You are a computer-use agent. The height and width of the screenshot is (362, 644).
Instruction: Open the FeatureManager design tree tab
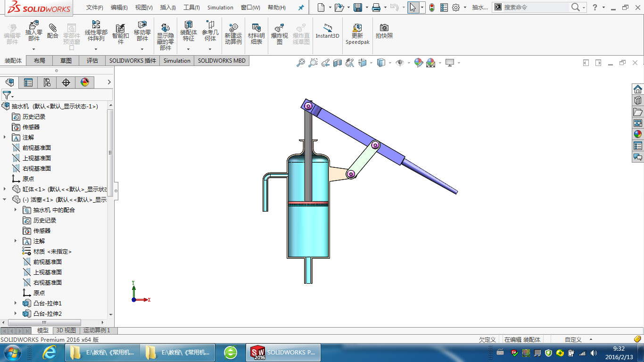tap(9, 82)
